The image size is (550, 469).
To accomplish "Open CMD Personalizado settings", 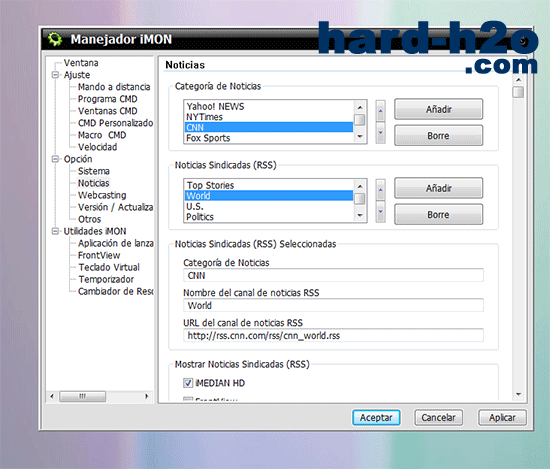I will pos(115,123).
